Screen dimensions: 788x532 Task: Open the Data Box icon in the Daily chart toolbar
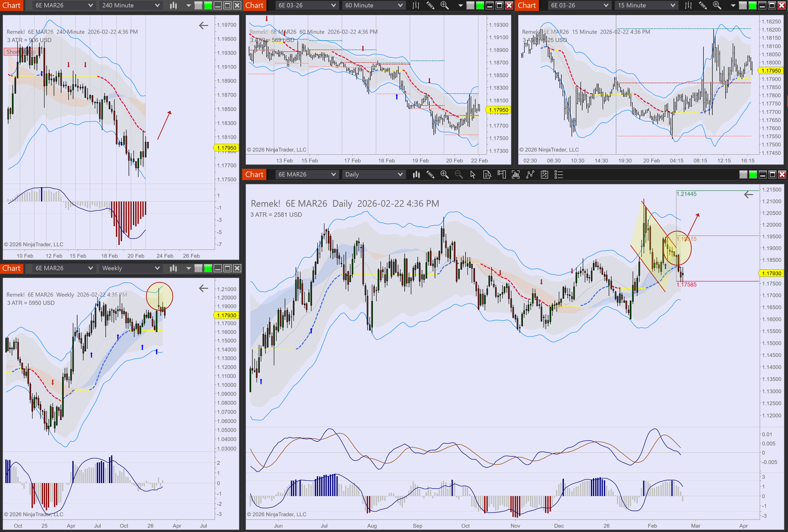pos(487,175)
